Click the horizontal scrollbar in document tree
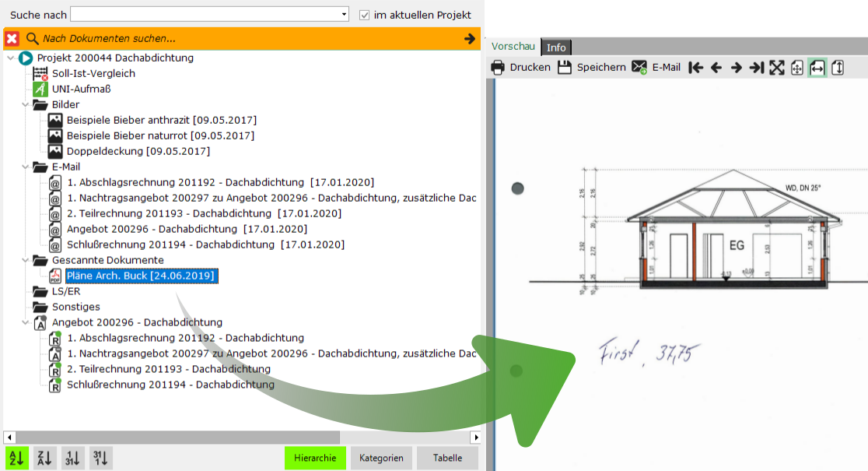Viewport: 868px width, 471px height. pyautogui.click(x=242, y=438)
